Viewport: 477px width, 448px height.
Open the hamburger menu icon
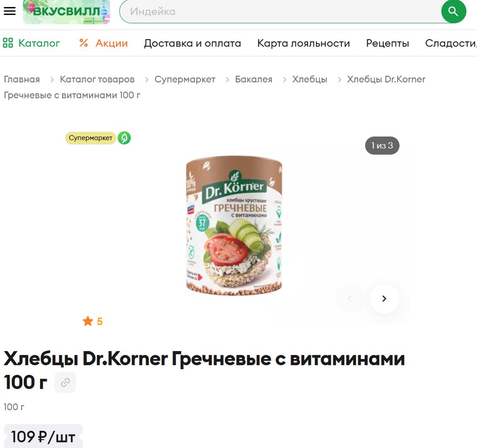coord(9,11)
